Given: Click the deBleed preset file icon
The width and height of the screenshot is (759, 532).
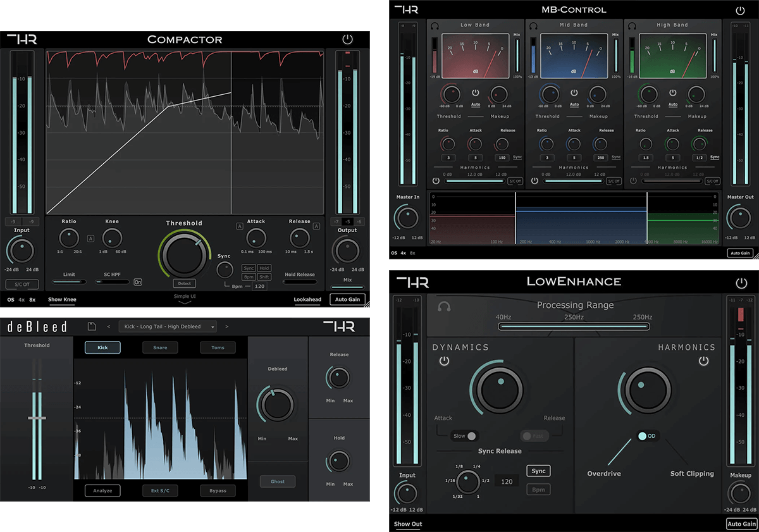Looking at the screenshot, I should 92,326.
